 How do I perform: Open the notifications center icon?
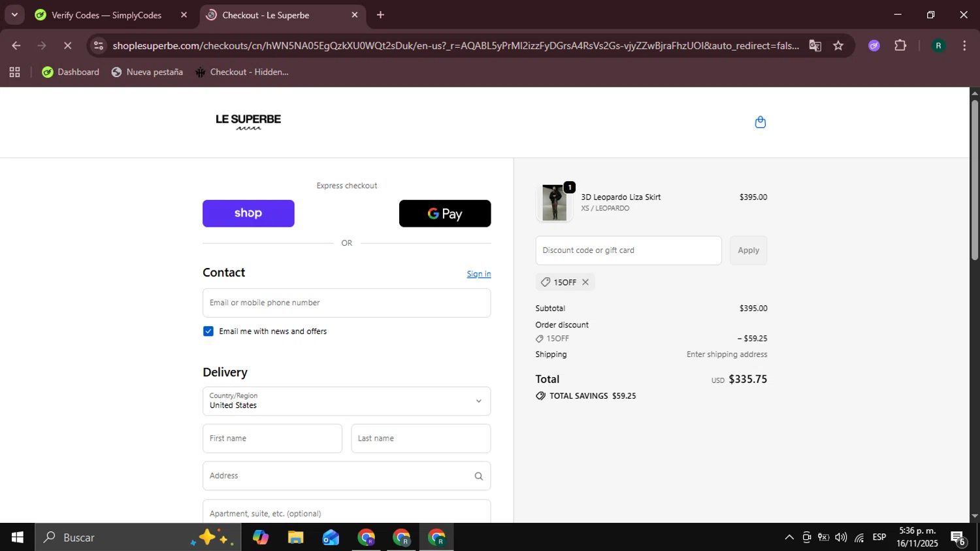point(958,538)
